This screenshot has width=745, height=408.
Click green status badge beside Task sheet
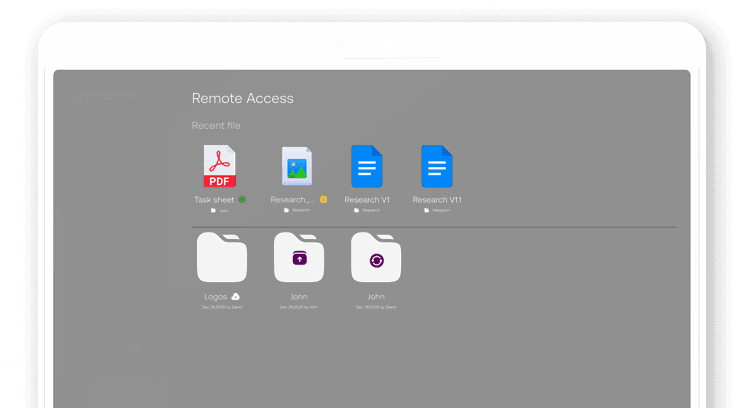click(x=242, y=199)
